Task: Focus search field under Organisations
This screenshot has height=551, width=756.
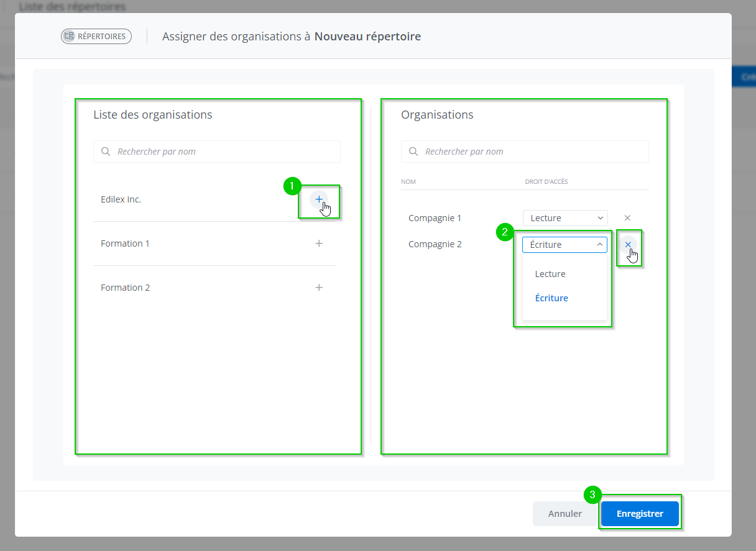Action: [532, 152]
